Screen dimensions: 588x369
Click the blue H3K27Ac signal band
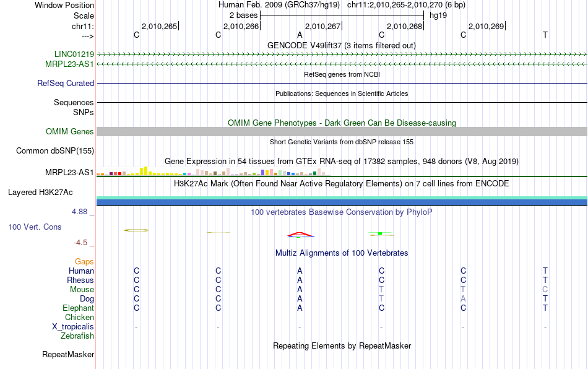(x=342, y=202)
